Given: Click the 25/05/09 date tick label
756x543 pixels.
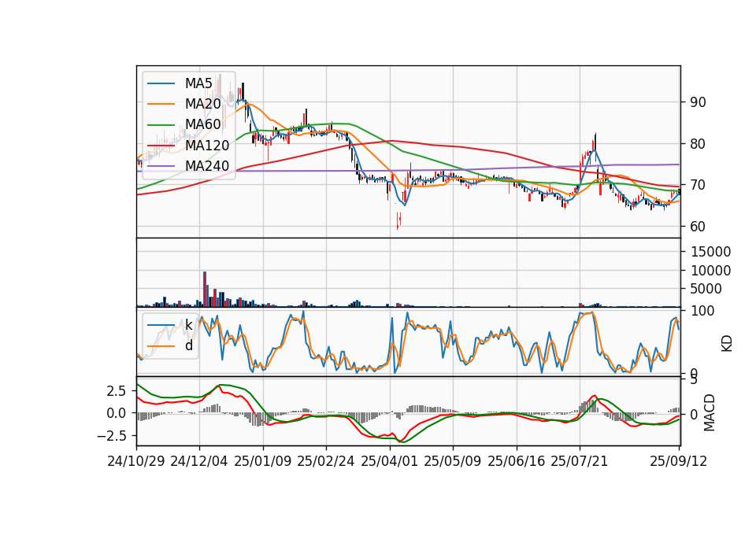Looking at the screenshot, I should click(452, 461).
